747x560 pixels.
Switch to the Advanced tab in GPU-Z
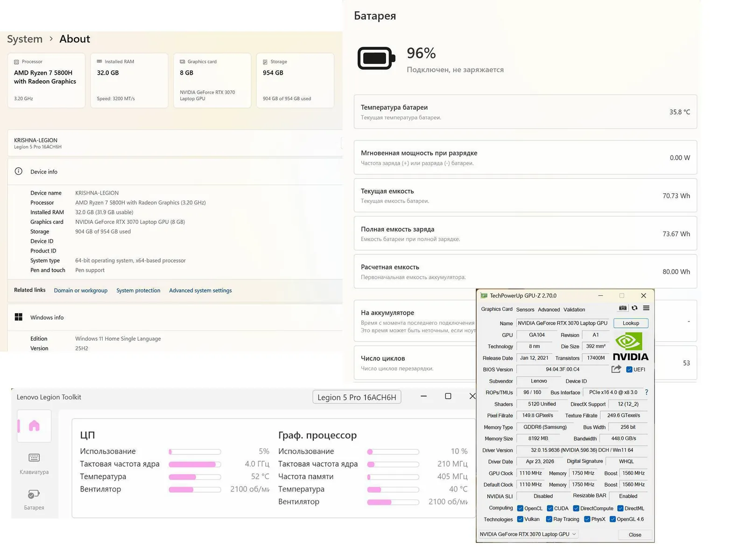tap(549, 310)
